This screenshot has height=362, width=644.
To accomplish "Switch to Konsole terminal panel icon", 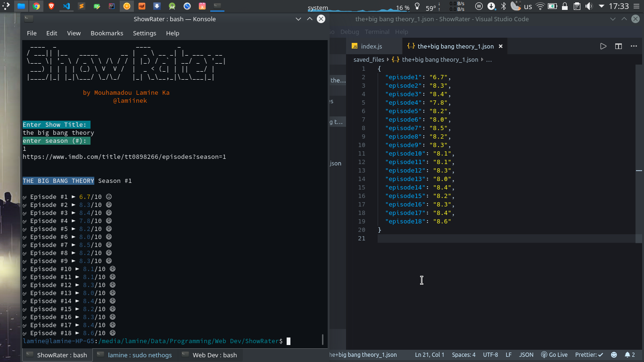I will coord(217,6).
